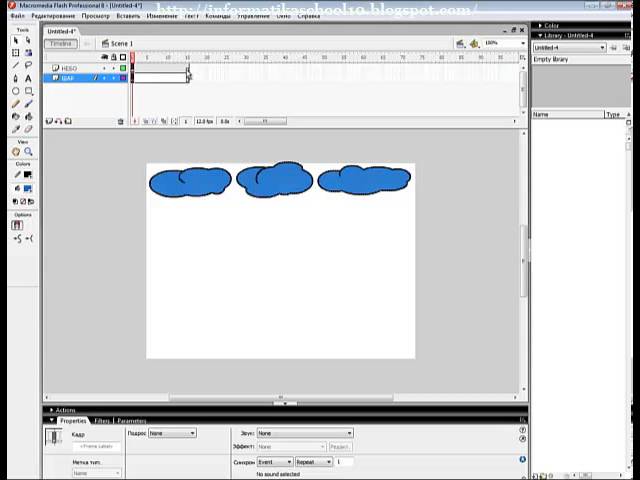Click the Black and White colors button
Viewport: 640px width, 480px height.
click(16, 202)
